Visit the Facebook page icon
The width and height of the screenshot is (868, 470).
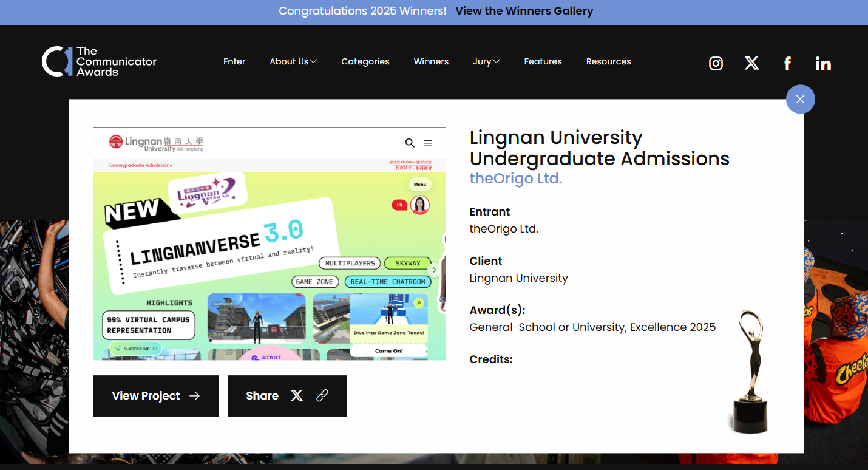[x=787, y=63]
